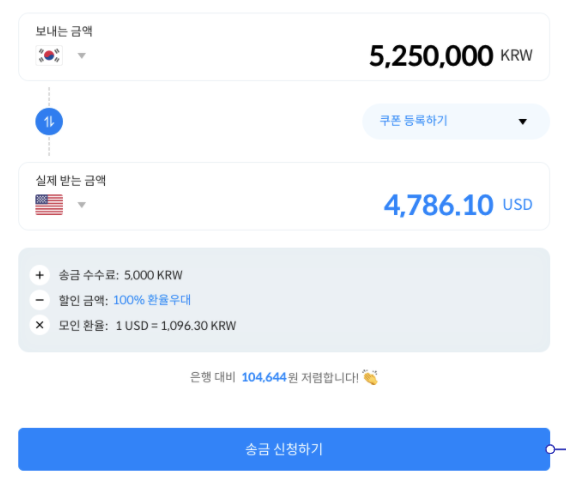This screenshot has height=480, width=566.
Task: Click the 실제 받는 금액 label
Action: (x=71, y=180)
